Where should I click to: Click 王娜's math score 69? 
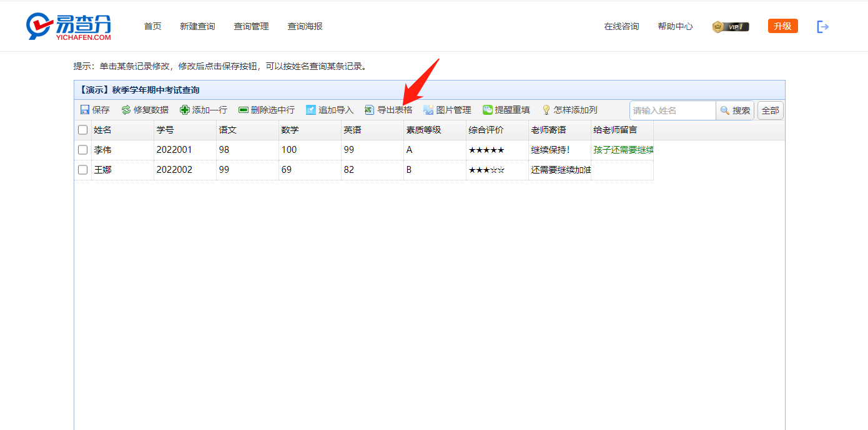coord(310,170)
